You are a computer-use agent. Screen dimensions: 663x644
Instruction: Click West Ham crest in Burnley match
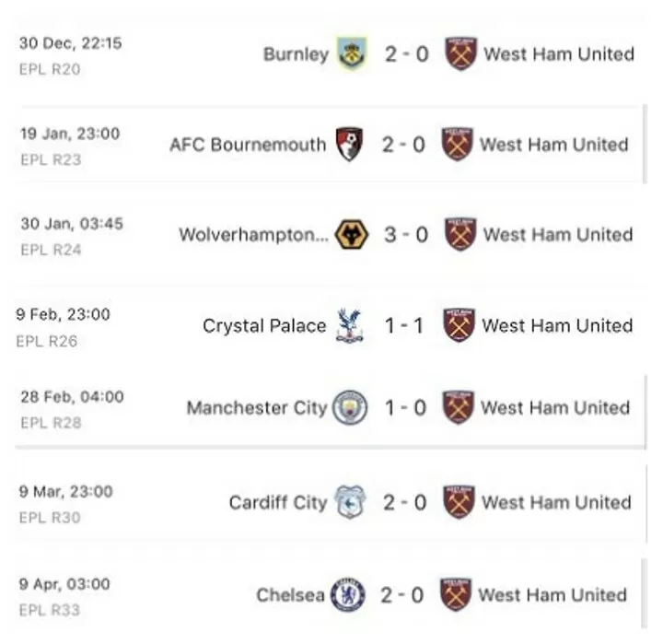click(x=461, y=53)
